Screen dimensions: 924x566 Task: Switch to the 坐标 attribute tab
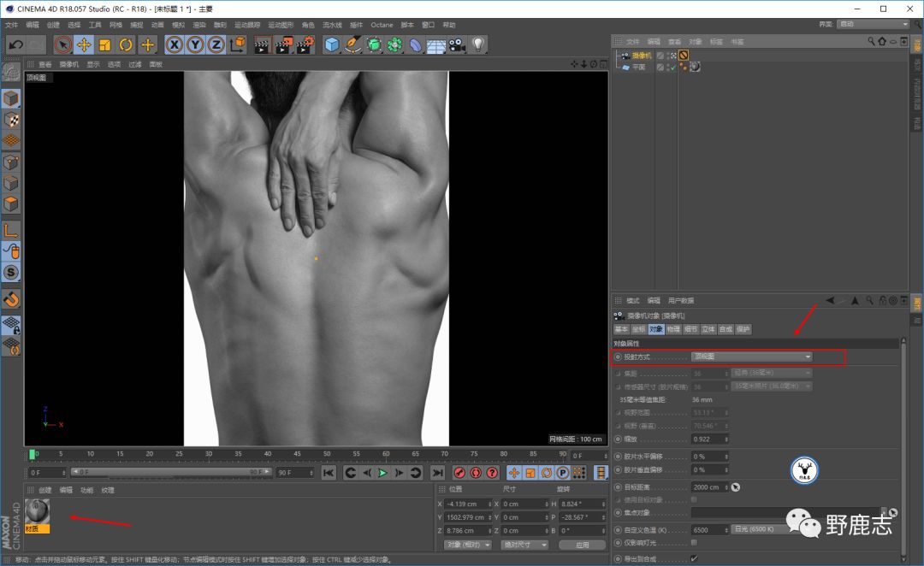coord(638,329)
